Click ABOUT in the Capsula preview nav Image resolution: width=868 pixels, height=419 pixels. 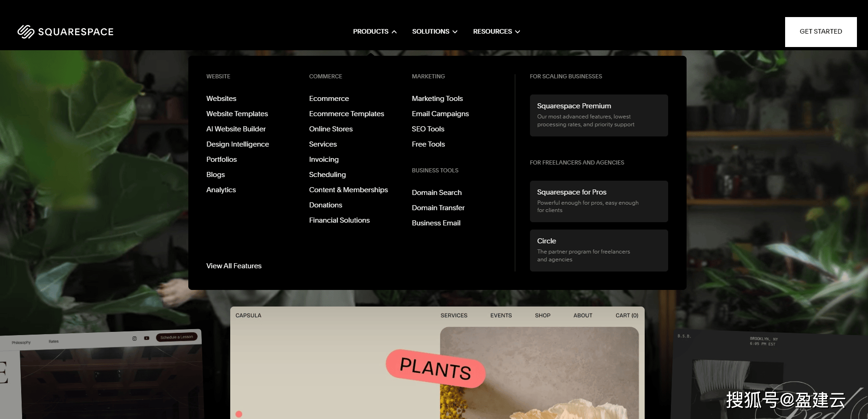[583, 316]
